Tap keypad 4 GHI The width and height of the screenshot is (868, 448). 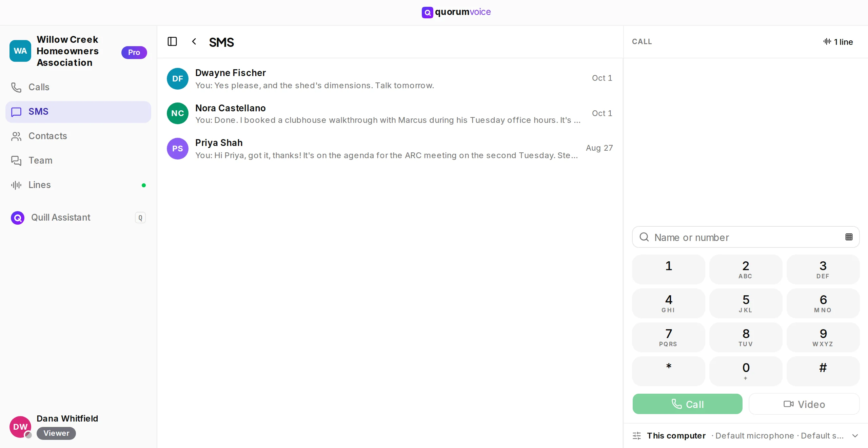coord(669,303)
